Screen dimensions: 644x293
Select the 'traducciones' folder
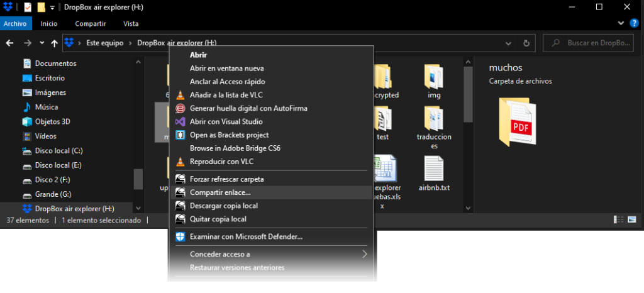point(434,127)
